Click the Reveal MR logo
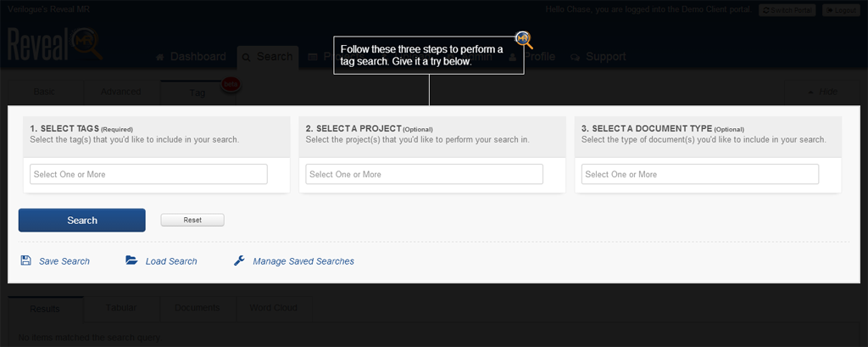The height and width of the screenshot is (347, 868). coord(54,44)
